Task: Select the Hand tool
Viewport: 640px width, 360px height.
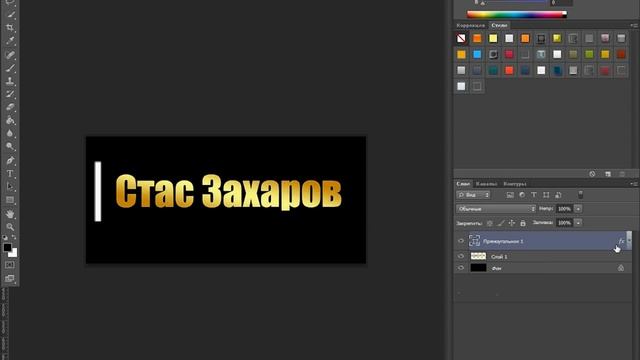Action: [x=10, y=214]
